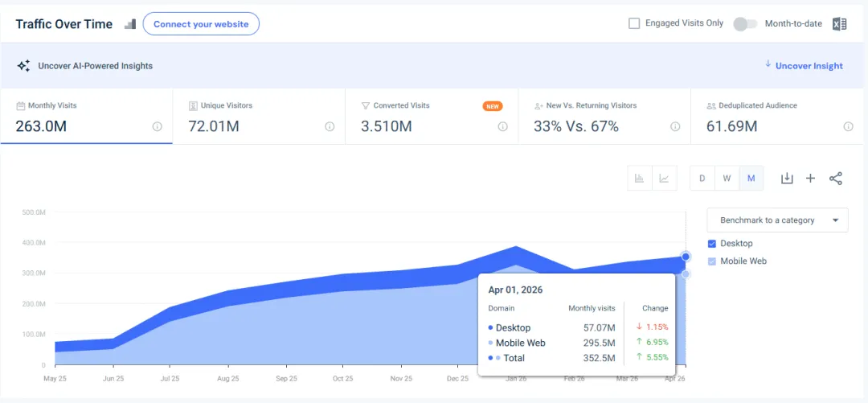Download the chart image icon
868x403 pixels.
[x=787, y=179]
